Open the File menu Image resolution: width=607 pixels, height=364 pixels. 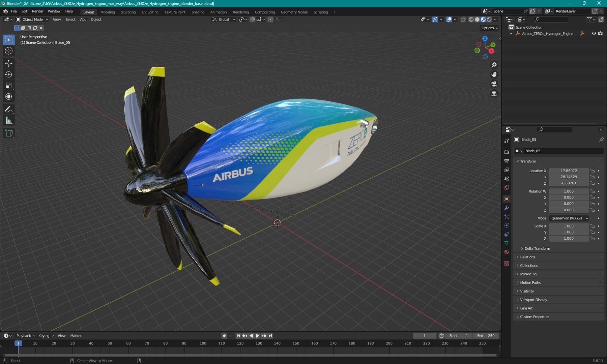pyautogui.click(x=14, y=11)
